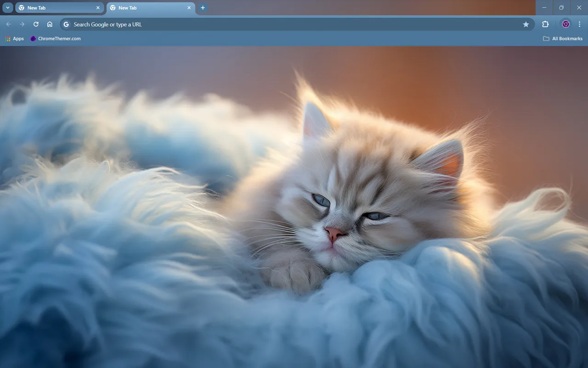Close the Chrome window
This screenshot has width=588, height=368.
[579, 8]
